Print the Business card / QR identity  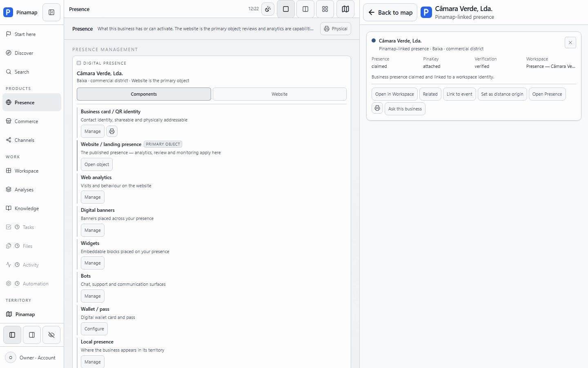coord(112,131)
